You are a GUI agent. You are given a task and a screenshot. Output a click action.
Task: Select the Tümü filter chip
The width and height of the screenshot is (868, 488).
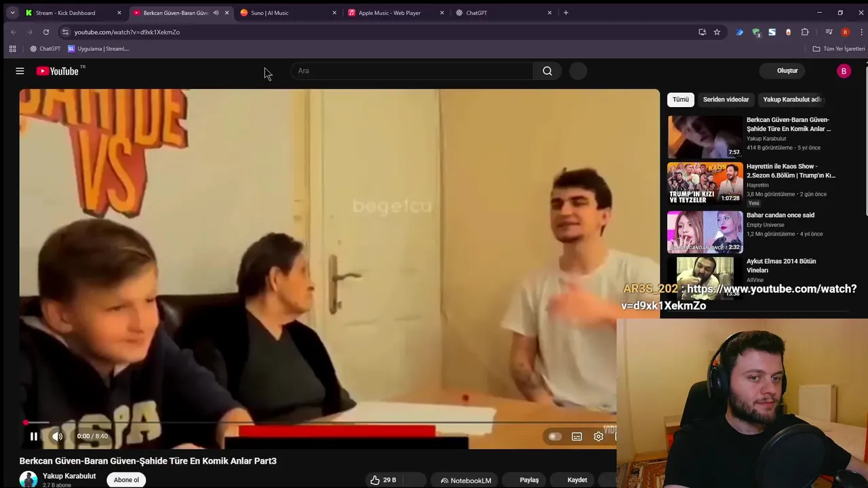[680, 99]
